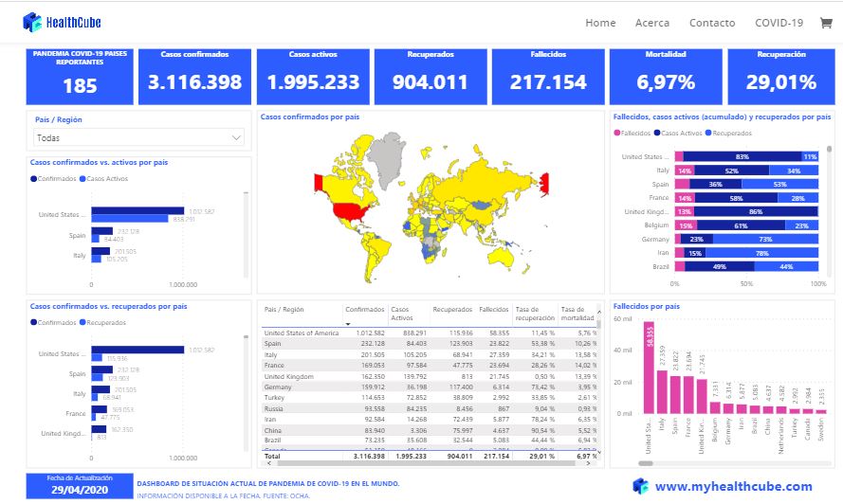Select the Spain row in table
Viewport: 843px width, 504px height.
click(431, 343)
